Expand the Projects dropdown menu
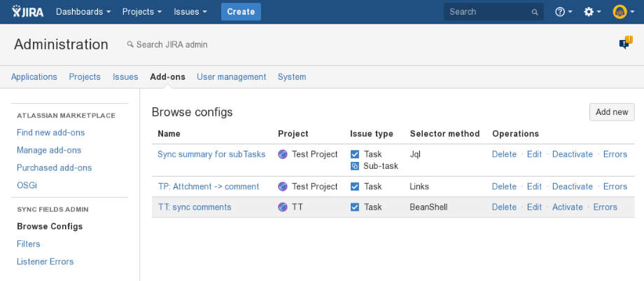 [x=142, y=12]
